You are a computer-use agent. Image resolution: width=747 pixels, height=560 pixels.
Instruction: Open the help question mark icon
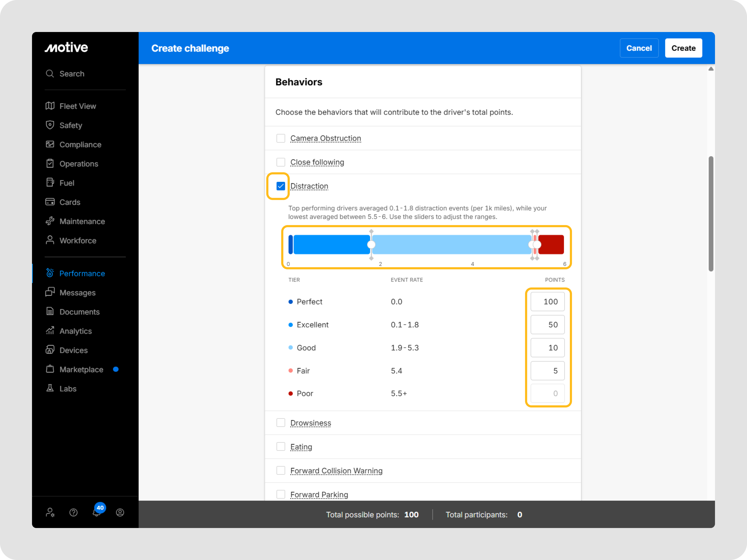click(x=73, y=513)
